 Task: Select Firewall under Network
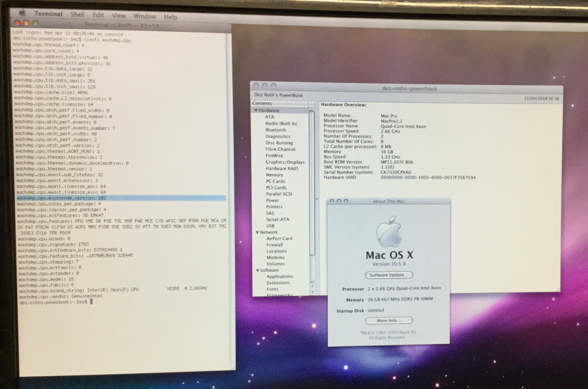coord(275,245)
